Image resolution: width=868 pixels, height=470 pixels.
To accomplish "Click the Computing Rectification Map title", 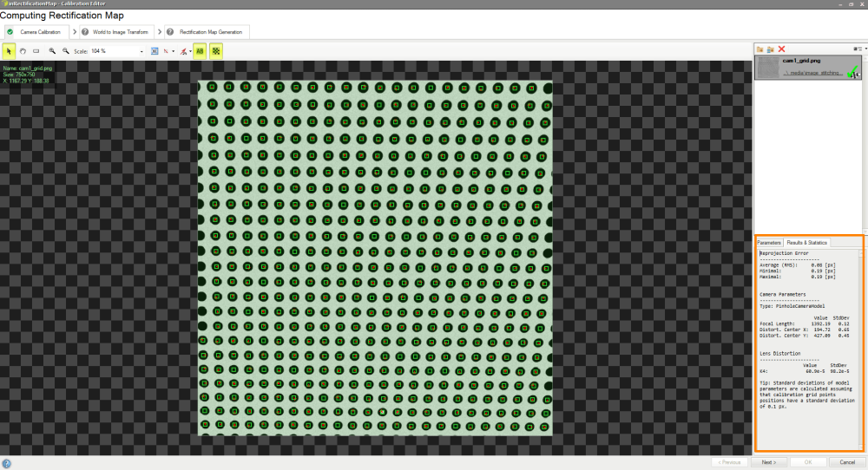I will point(62,16).
